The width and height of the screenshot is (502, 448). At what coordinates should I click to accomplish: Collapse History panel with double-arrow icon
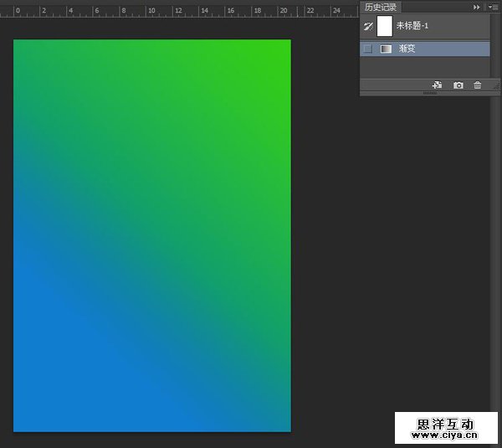point(476,7)
